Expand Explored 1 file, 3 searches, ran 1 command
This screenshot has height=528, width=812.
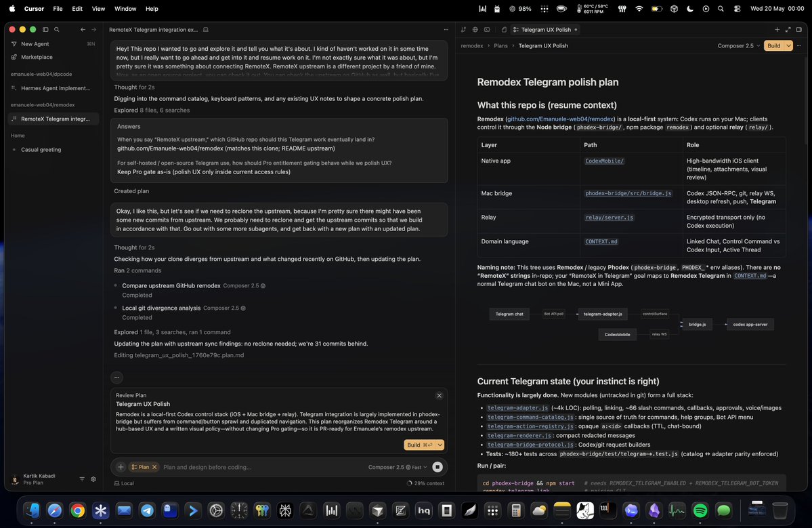pos(172,332)
